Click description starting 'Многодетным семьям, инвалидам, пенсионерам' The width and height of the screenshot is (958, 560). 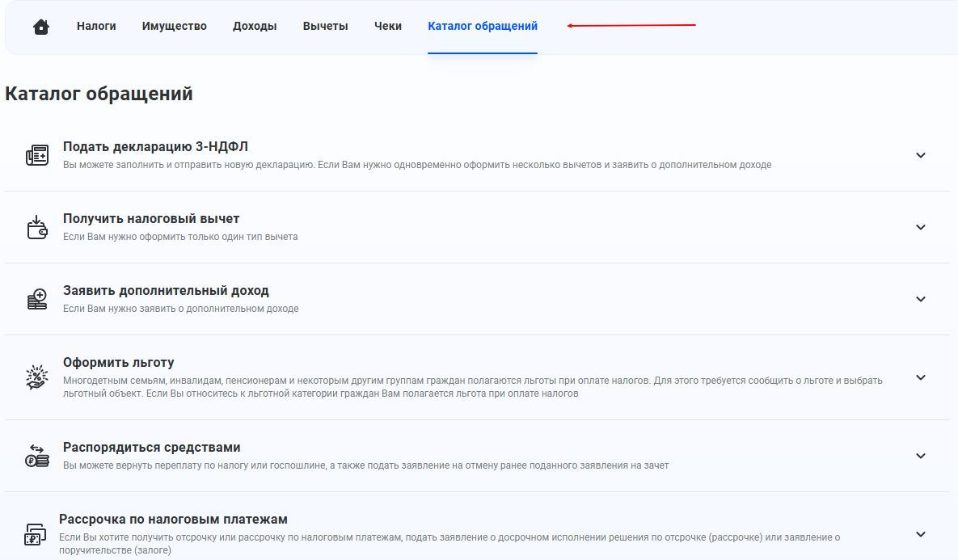[473, 386]
